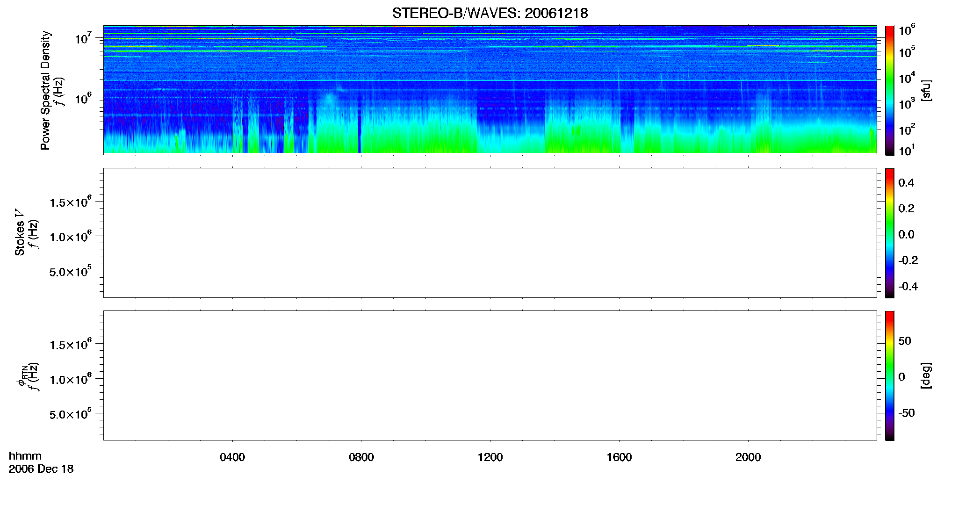The height and width of the screenshot is (505, 980).
Task: Click the Power Spectral Density axis label
Action: pyautogui.click(x=45, y=90)
